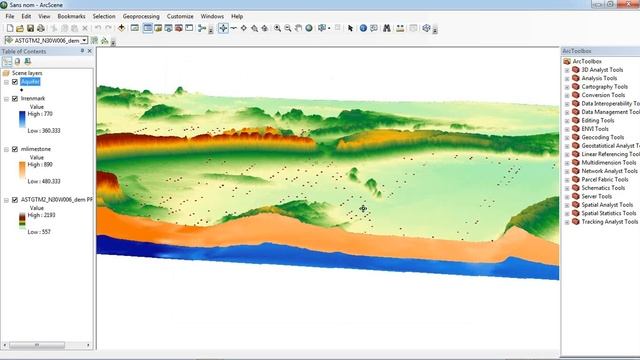Open the Windows menu
The width and height of the screenshot is (640, 360).
pyautogui.click(x=212, y=16)
